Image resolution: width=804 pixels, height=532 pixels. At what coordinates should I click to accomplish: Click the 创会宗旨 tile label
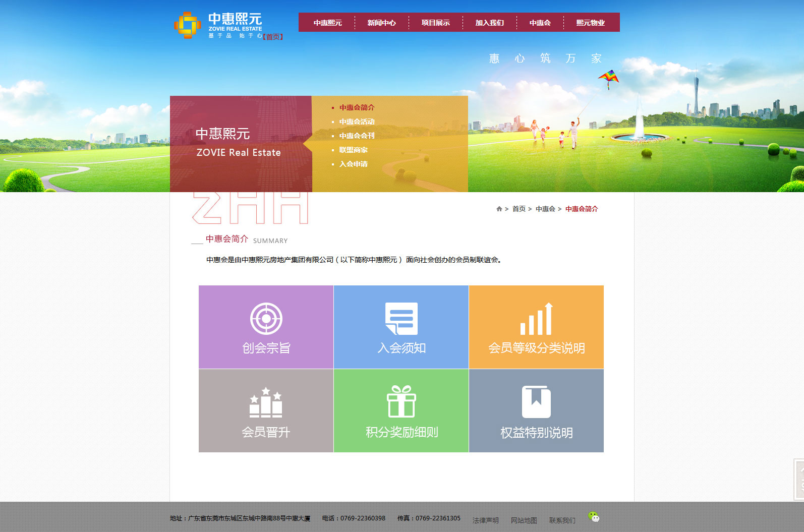[266, 348]
